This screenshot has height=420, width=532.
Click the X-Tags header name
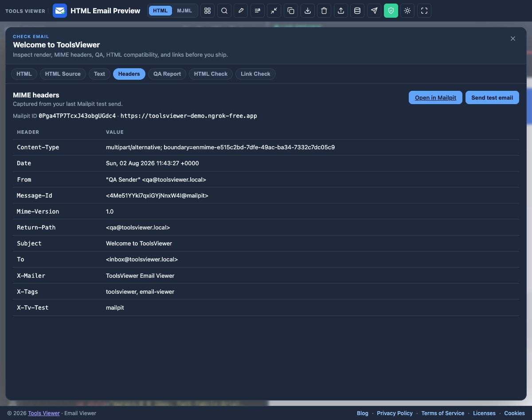[x=27, y=292]
